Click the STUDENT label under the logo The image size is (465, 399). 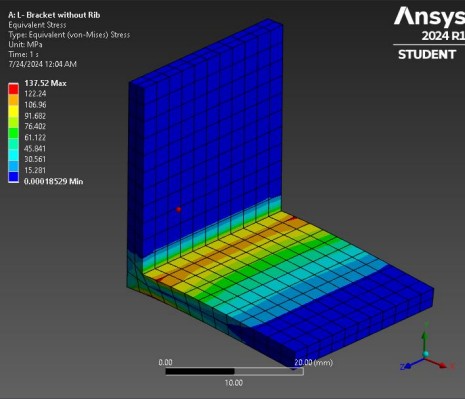coord(427,54)
